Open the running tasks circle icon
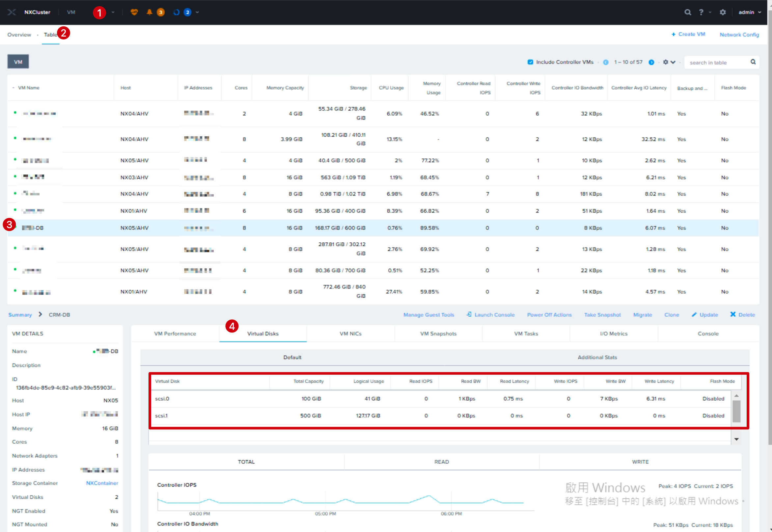 click(x=177, y=12)
